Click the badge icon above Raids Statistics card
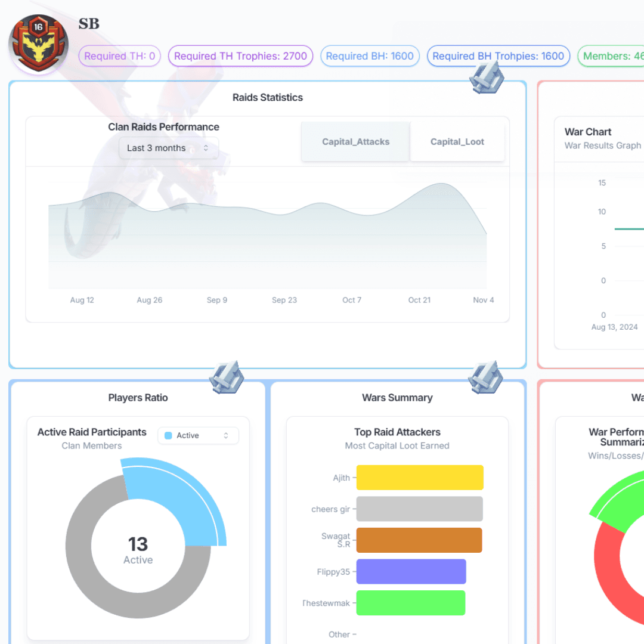The height and width of the screenshot is (644, 644). (487, 78)
